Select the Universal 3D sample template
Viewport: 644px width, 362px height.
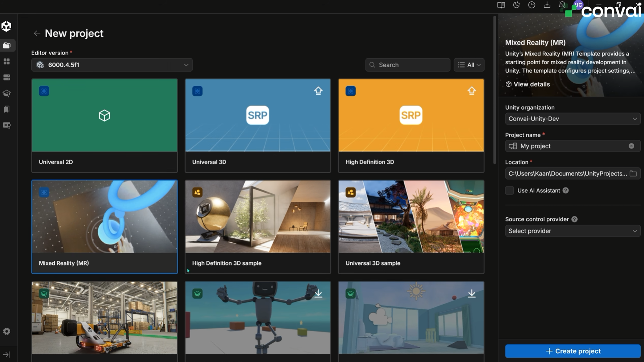click(x=411, y=227)
